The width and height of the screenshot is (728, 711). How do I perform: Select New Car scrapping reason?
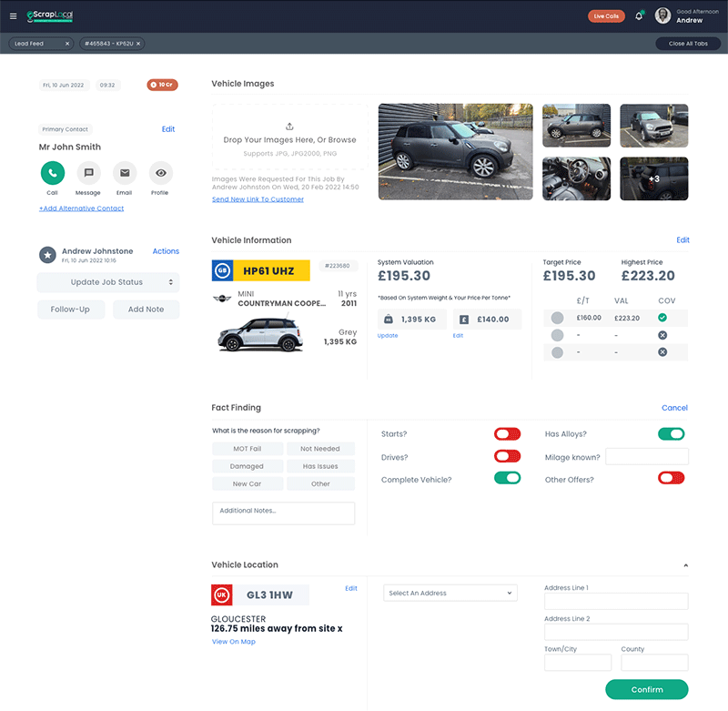[x=248, y=484]
